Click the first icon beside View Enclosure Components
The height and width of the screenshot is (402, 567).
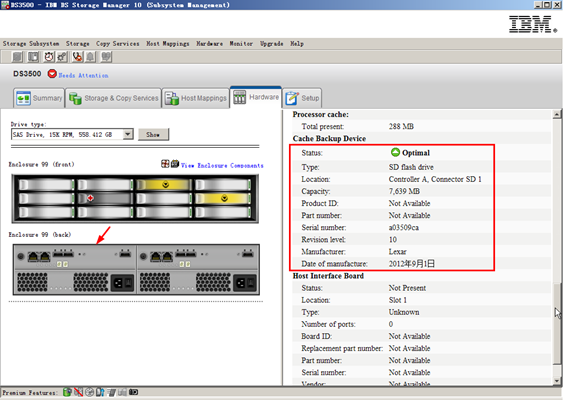pos(165,164)
